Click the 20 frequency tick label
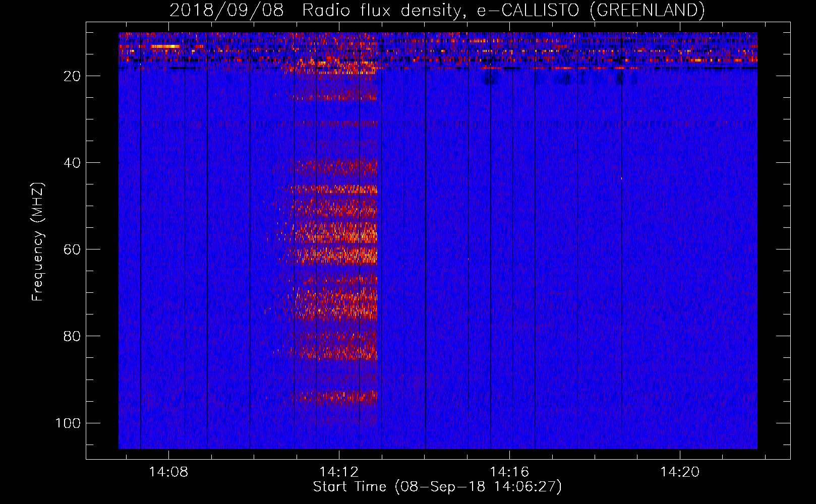Viewport: 816px width, 504px height. 72,76
